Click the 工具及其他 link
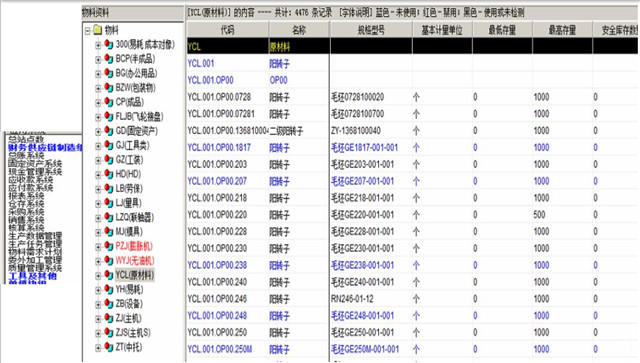The image size is (640, 363). pyautogui.click(x=32, y=276)
